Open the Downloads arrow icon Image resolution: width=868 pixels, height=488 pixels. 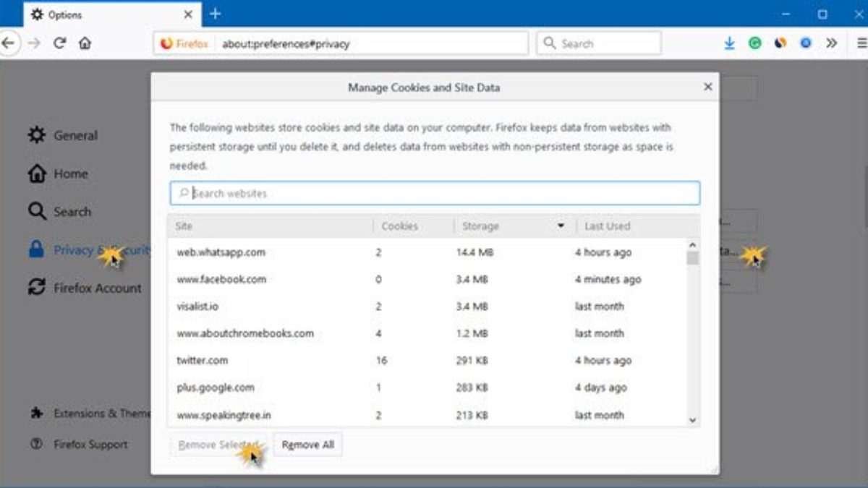click(x=729, y=43)
